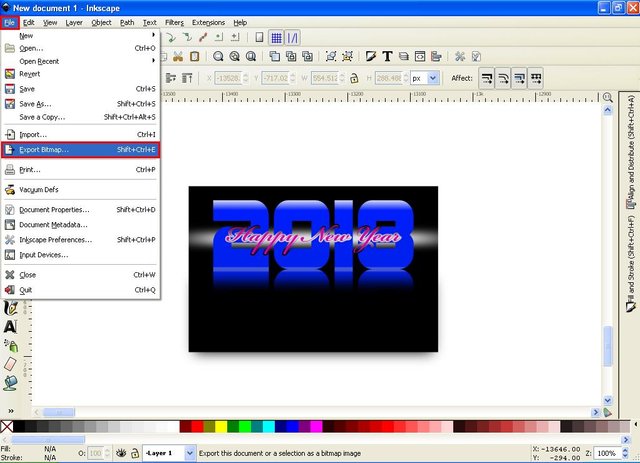This screenshot has height=463, width=640.
Task: Click the W width input field
Action: tap(325, 78)
